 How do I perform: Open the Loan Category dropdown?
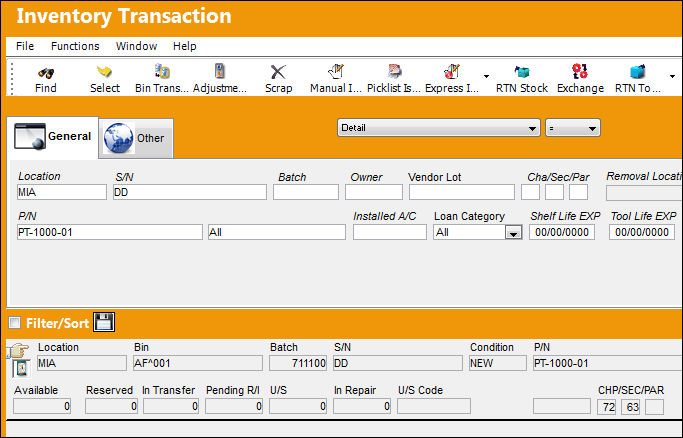click(513, 233)
